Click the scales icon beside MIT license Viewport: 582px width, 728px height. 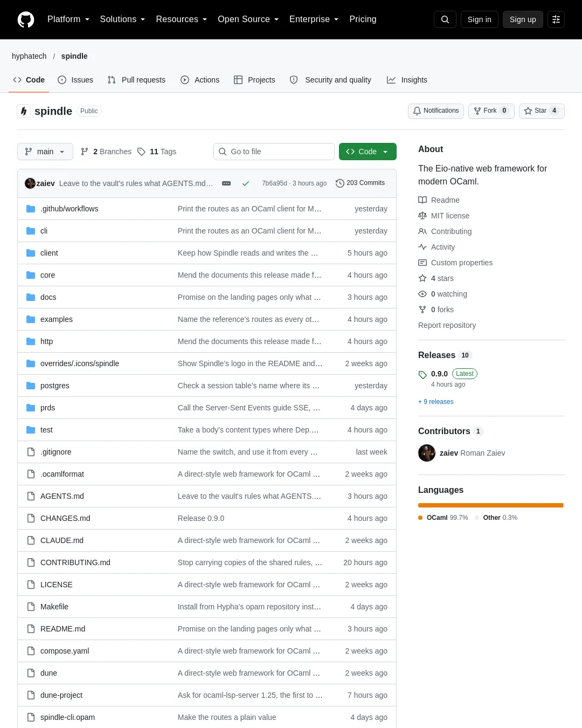tap(422, 216)
